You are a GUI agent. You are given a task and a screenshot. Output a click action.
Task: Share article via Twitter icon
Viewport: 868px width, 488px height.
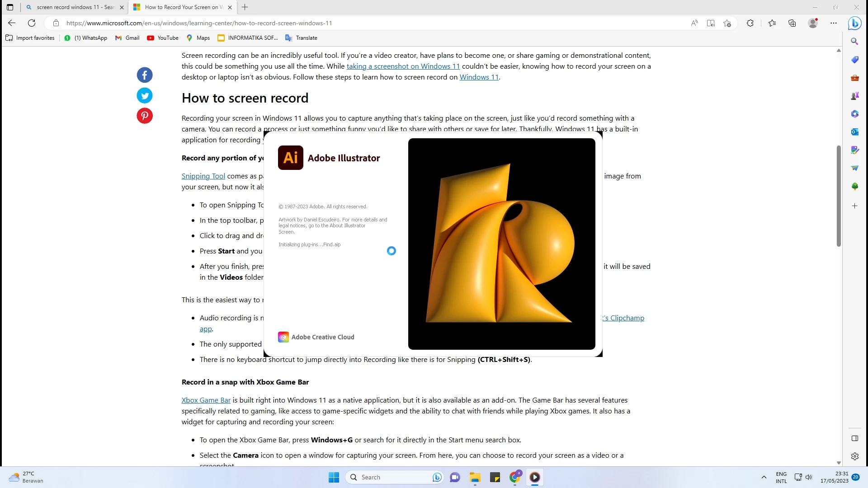(145, 95)
